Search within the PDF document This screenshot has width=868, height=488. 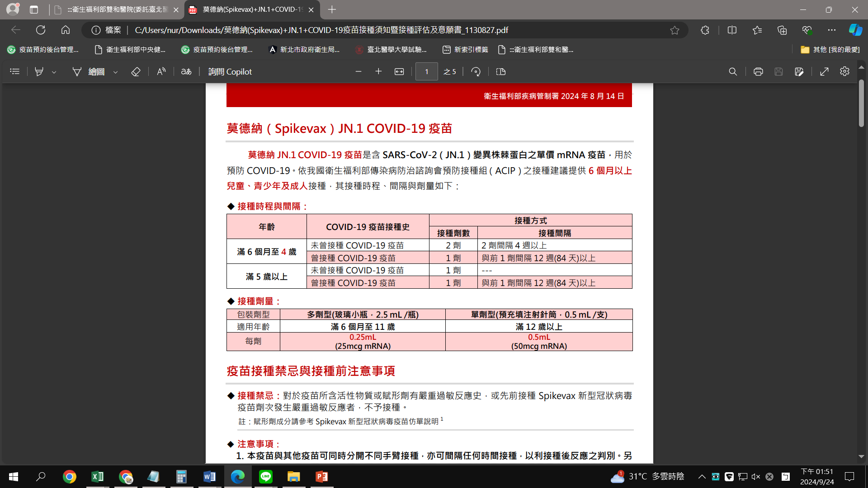[733, 71]
